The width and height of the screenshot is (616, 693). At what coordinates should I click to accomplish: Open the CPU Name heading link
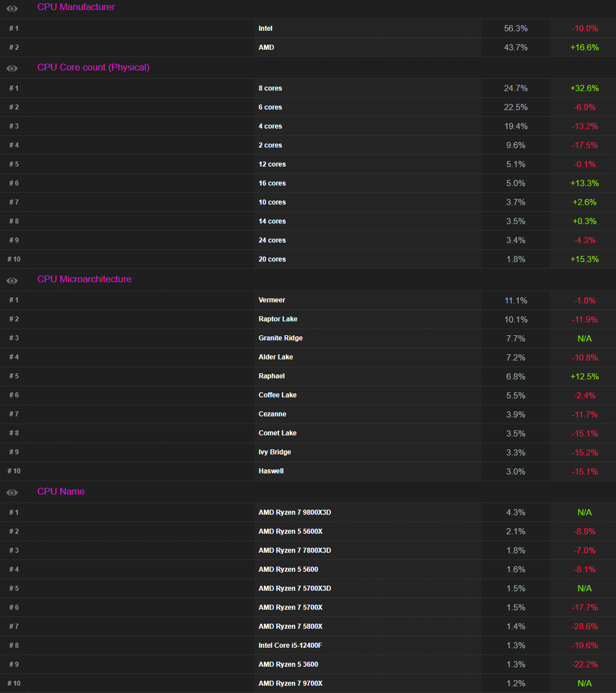tap(61, 492)
